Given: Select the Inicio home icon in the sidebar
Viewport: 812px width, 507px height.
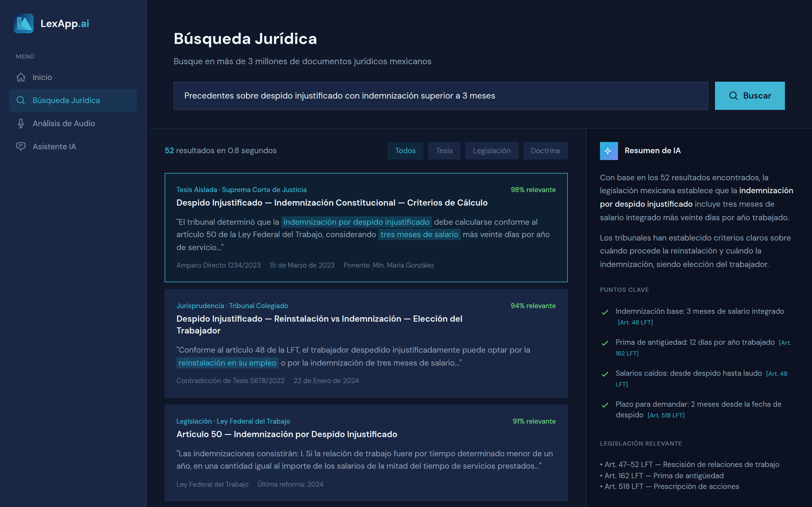Looking at the screenshot, I should click(21, 77).
